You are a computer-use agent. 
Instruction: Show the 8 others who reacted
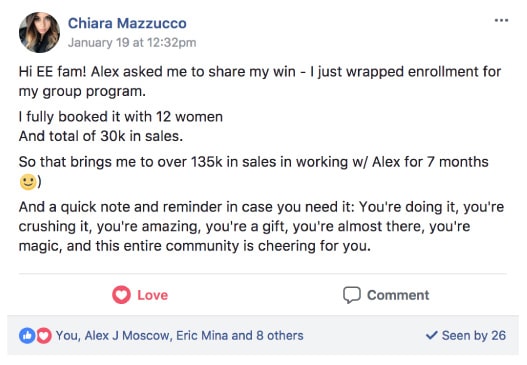click(280, 335)
